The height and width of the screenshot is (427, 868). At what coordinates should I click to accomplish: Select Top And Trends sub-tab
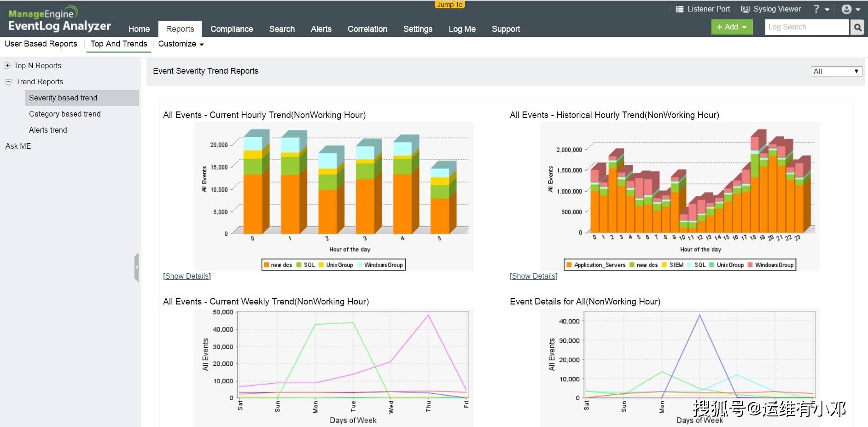pos(119,44)
